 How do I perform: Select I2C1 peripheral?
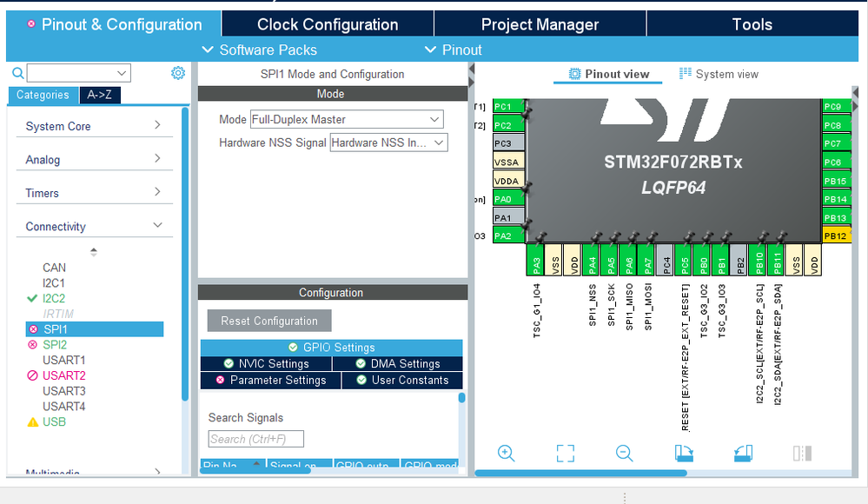[54, 283]
